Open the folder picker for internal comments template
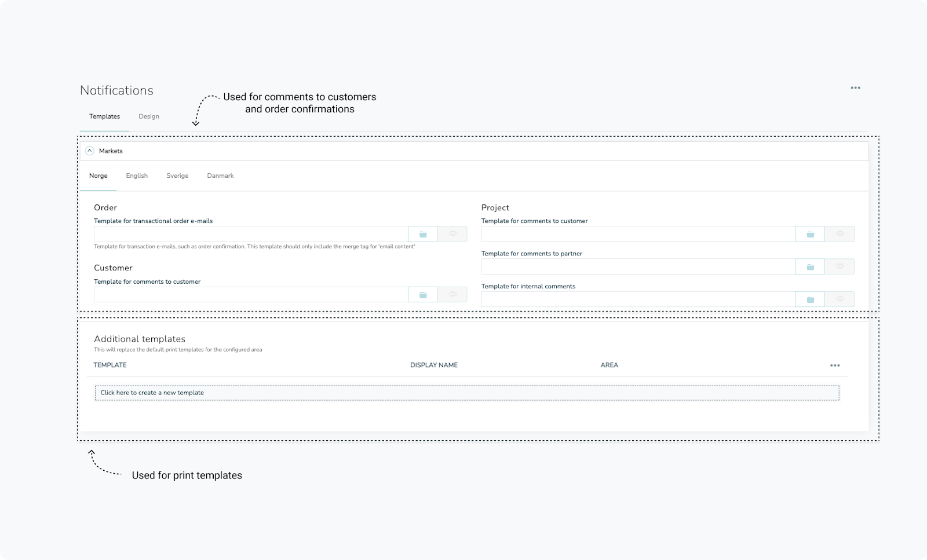Viewport: 927px width, 560px height. (810, 299)
